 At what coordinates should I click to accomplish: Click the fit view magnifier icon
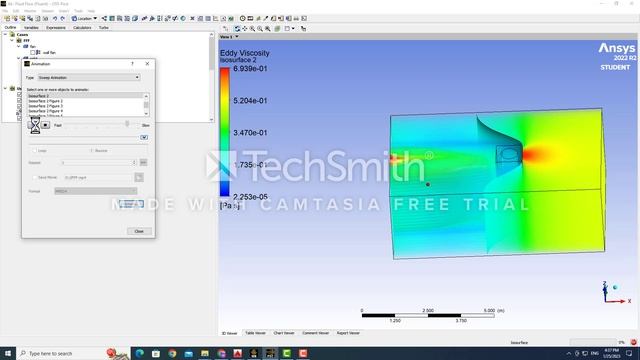pyautogui.click(x=268, y=29)
